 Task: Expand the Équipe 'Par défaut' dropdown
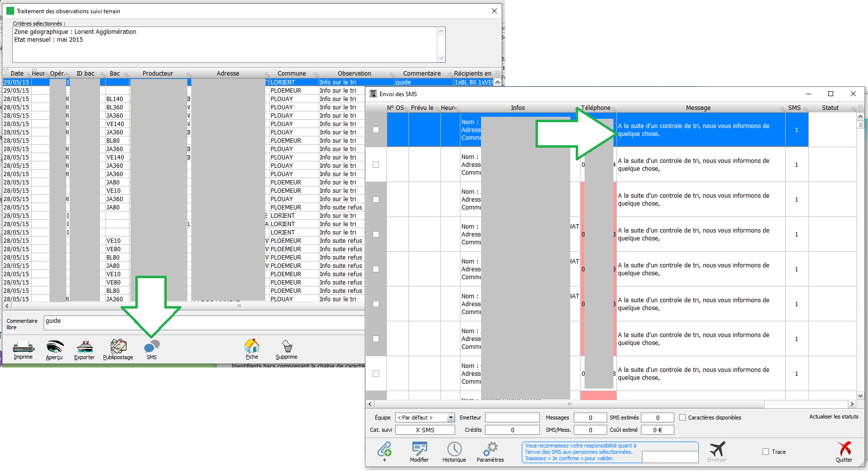point(451,418)
